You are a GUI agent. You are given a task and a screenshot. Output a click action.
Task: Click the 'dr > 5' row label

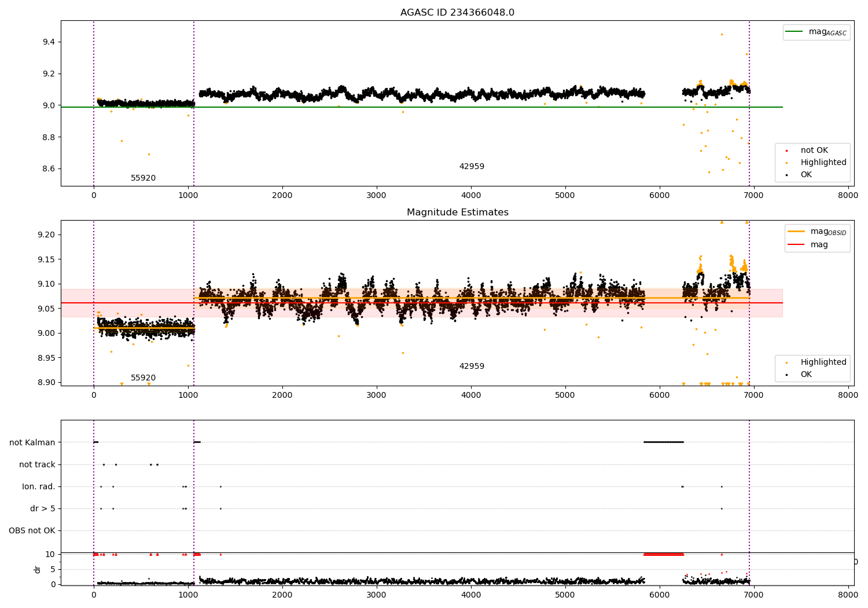point(43,509)
